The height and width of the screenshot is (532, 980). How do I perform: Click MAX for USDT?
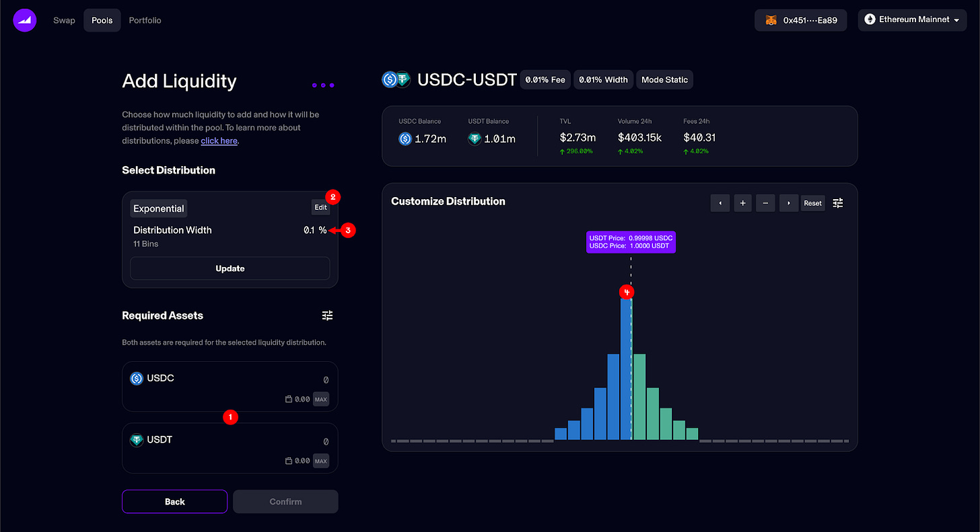pyautogui.click(x=321, y=461)
